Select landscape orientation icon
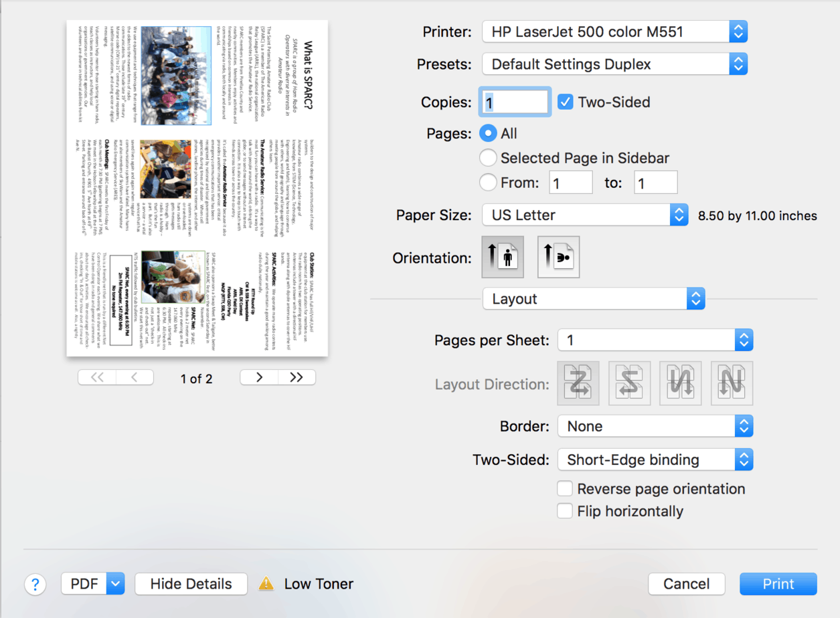The image size is (840, 618). point(558,257)
